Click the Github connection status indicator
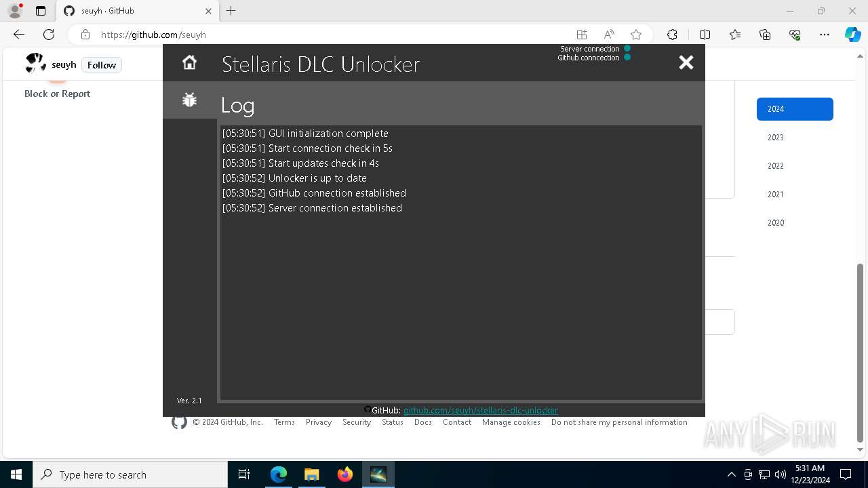The width and height of the screenshot is (868, 488). coord(627,58)
